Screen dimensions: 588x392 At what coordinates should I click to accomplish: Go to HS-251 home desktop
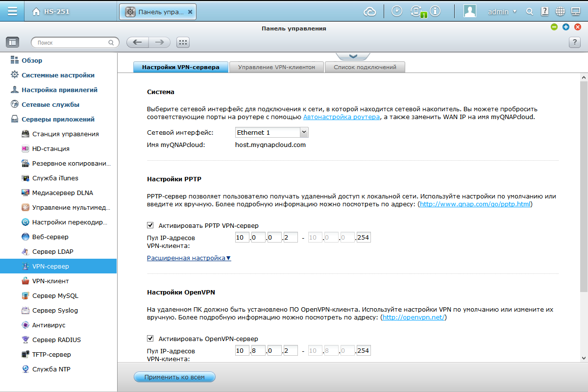pos(51,11)
